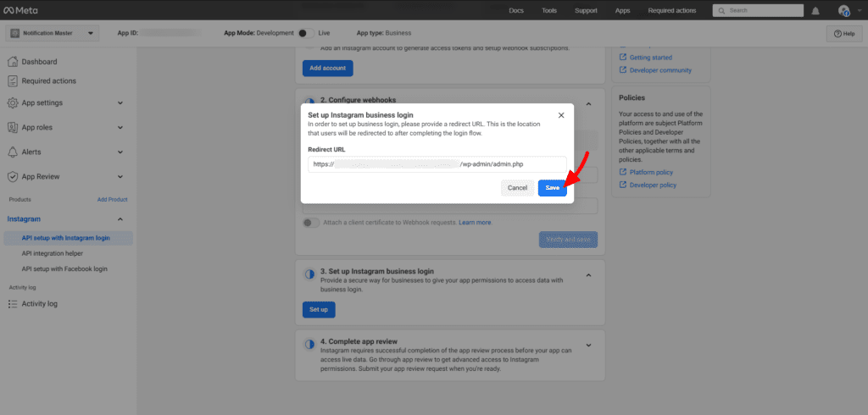Screen dimensions: 868x415
Task: Expand the App settings sidebar section
Action: click(x=120, y=103)
